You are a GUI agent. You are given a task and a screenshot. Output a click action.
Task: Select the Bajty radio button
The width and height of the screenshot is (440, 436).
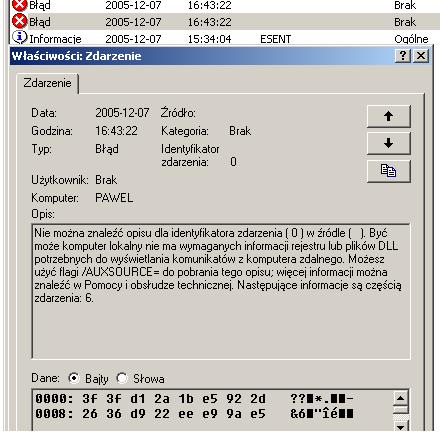(74, 378)
